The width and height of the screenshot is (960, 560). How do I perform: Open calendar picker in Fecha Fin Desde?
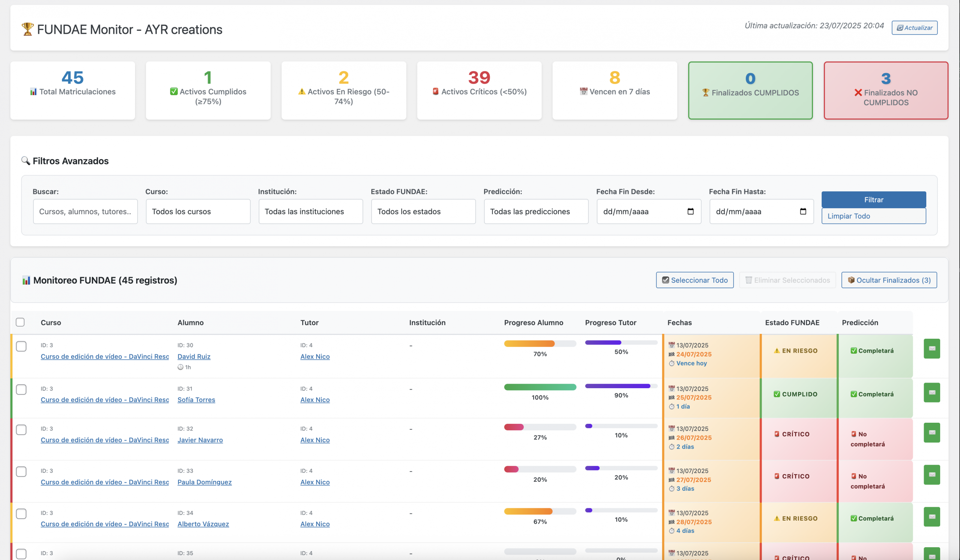pos(690,212)
